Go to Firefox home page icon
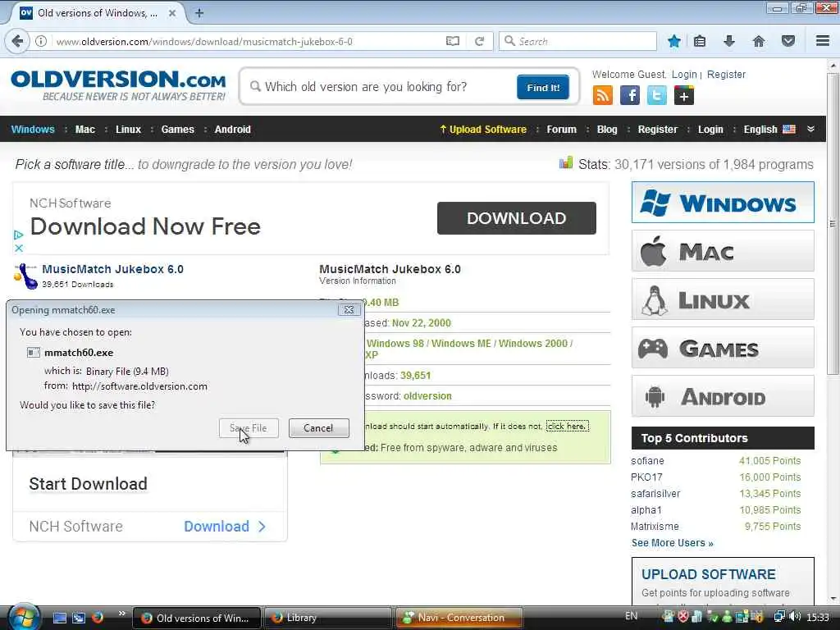The height and width of the screenshot is (630, 840). 759,41
